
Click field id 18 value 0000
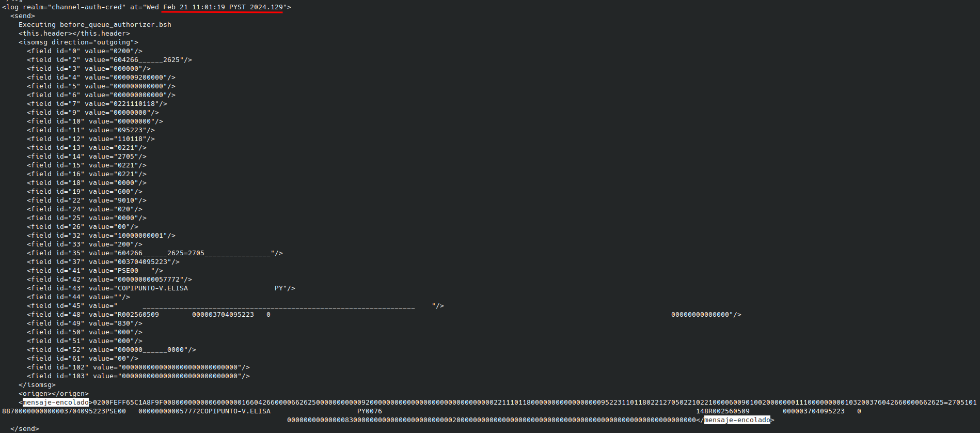point(87,183)
